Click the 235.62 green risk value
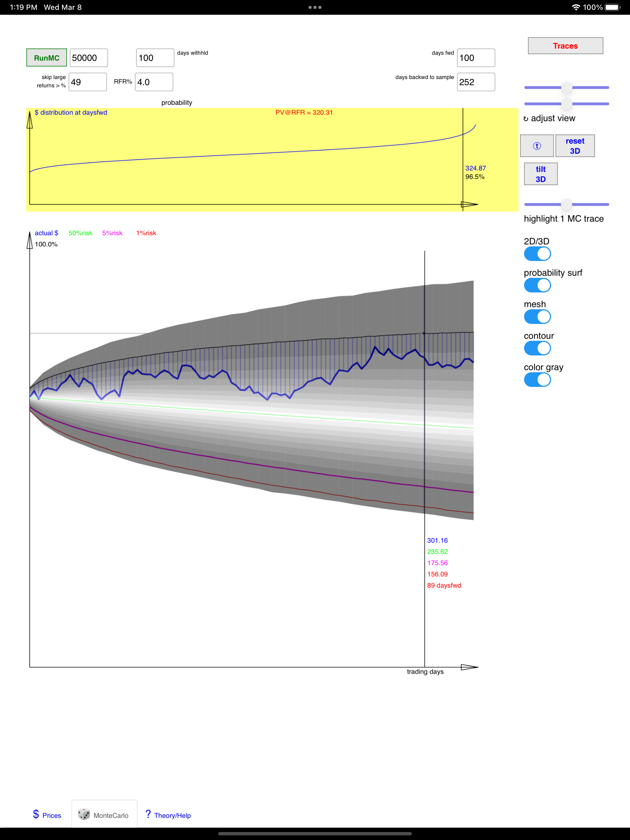This screenshot has width=630, height=840. point(437,552)
